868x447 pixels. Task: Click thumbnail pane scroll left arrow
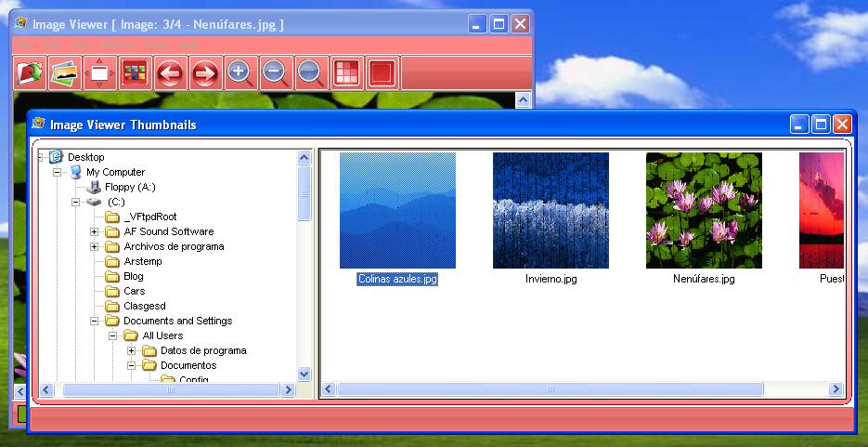(329, 389)
